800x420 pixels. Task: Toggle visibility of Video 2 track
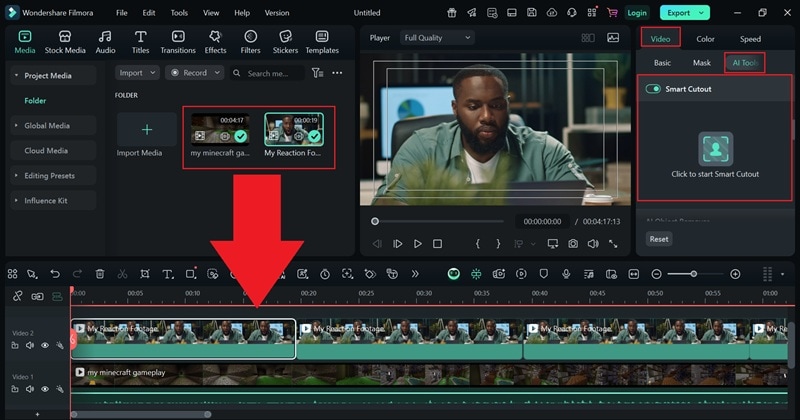45,345
